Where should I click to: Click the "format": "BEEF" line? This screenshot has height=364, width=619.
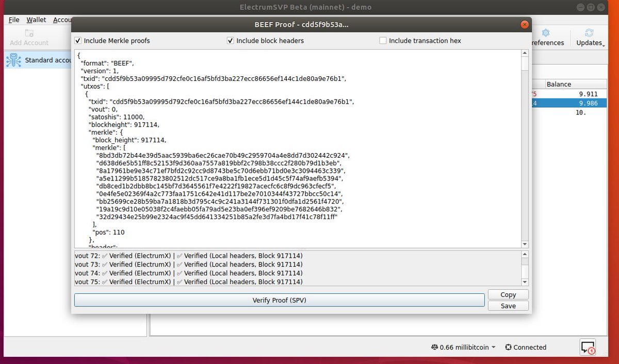click(107, 63)
